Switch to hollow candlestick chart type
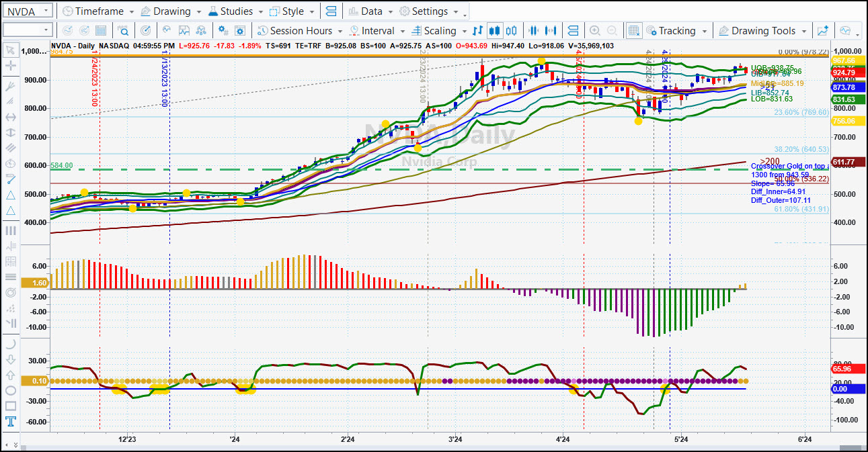The image size is (868, 452). coord(512,30)
